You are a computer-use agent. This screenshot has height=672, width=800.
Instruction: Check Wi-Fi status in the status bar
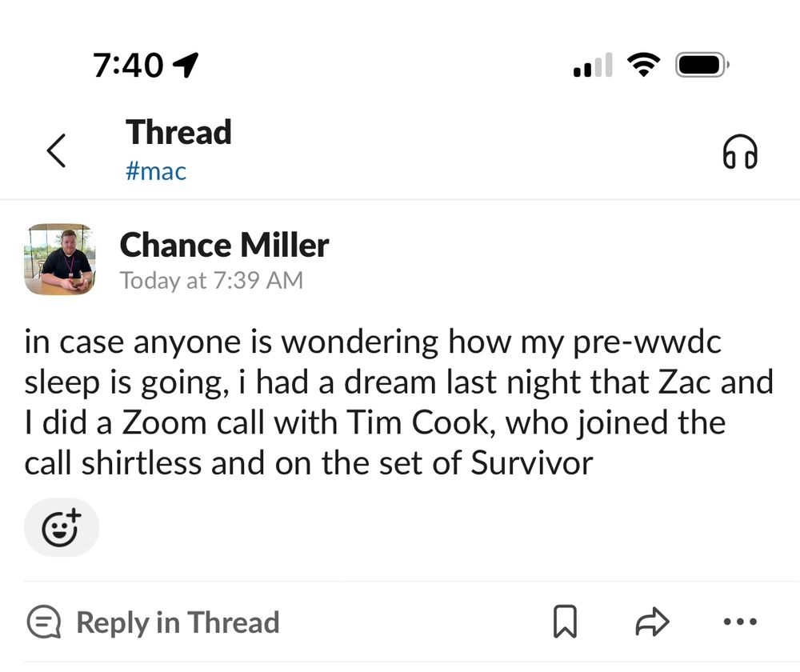pos(644,64)
